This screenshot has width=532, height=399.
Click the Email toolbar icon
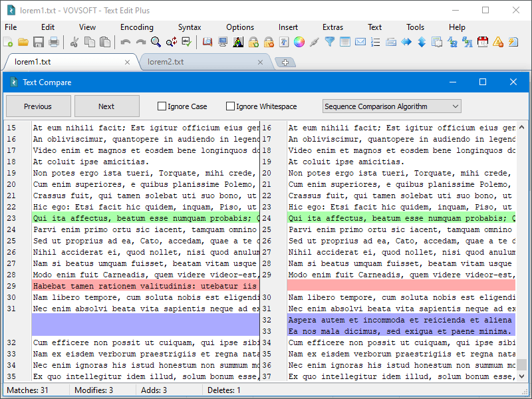[x=360, y=41]
